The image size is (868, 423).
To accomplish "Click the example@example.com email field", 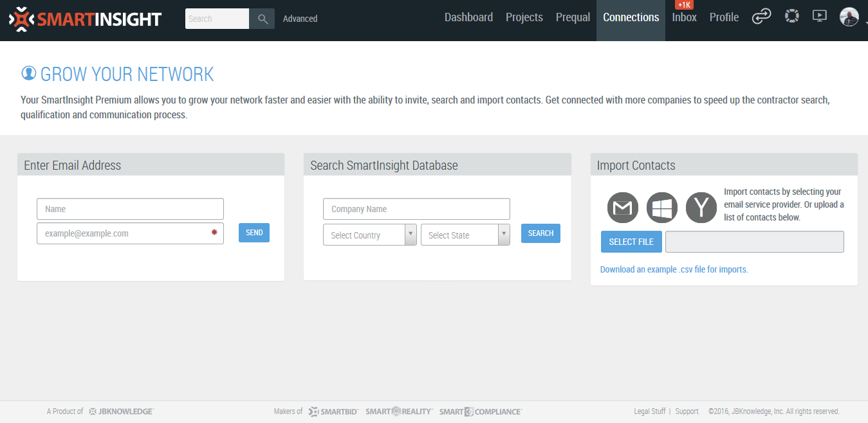I will pos(130,233).
